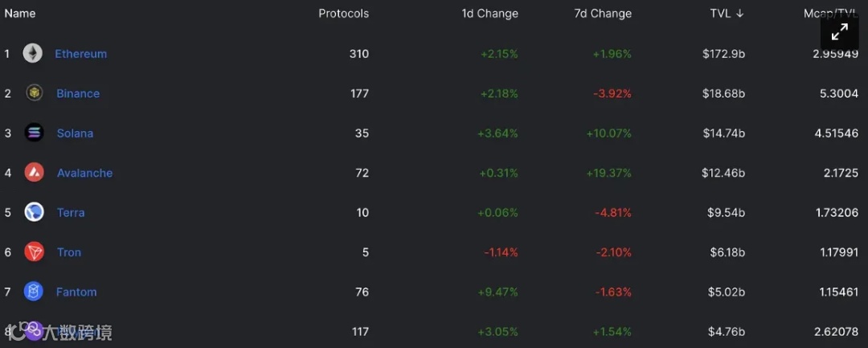Image resolution: width=868 pixels, height=348 pixels.
Task: Click the Binance chain logo icon
Action: (34, 93)
